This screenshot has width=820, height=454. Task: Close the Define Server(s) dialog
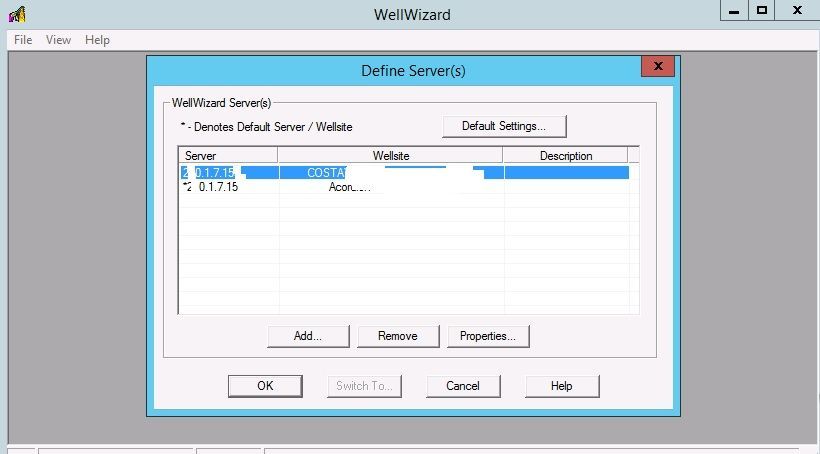(x=658, y=66)
